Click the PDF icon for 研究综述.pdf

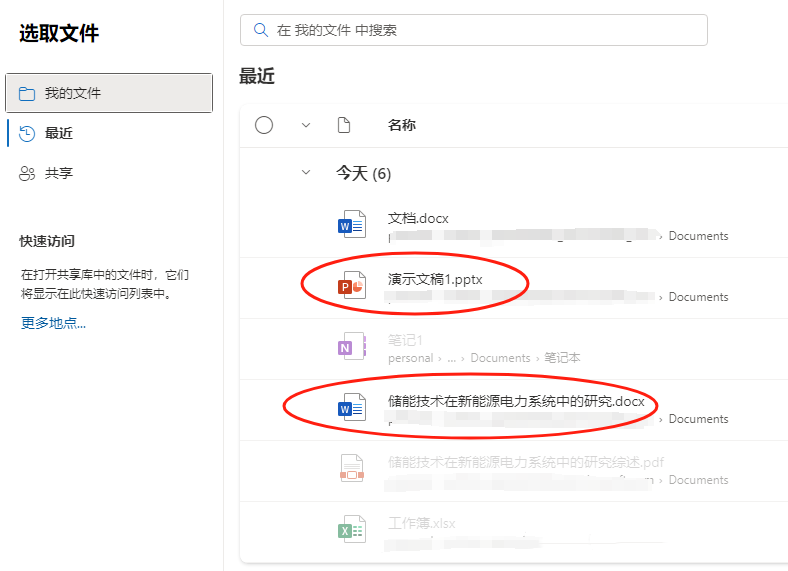point(352,469)
